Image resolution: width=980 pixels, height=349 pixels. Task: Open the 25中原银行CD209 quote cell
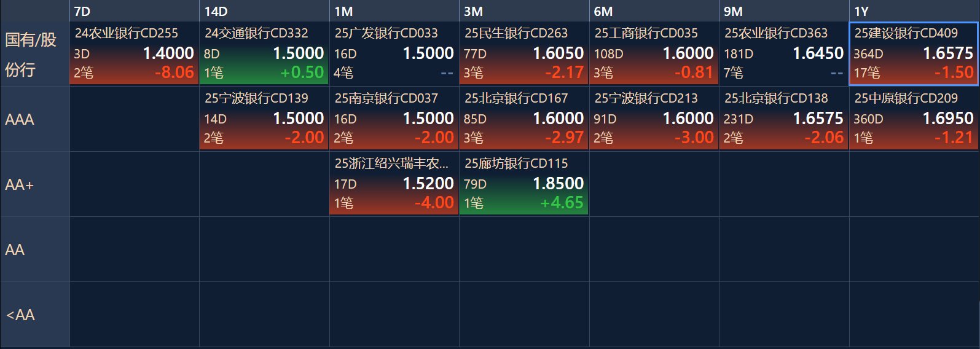click(914, 119)
